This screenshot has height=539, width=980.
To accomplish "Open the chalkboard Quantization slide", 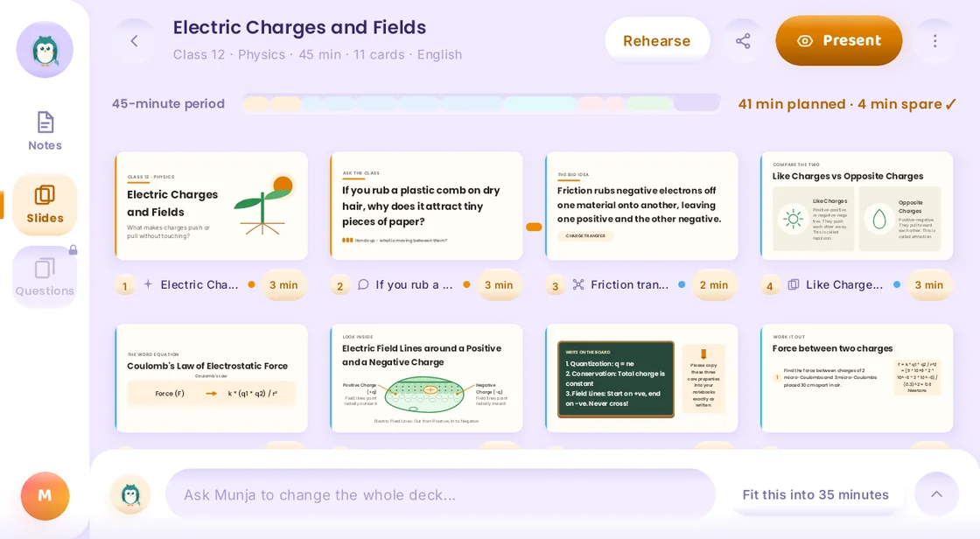I will pos(641,378).
